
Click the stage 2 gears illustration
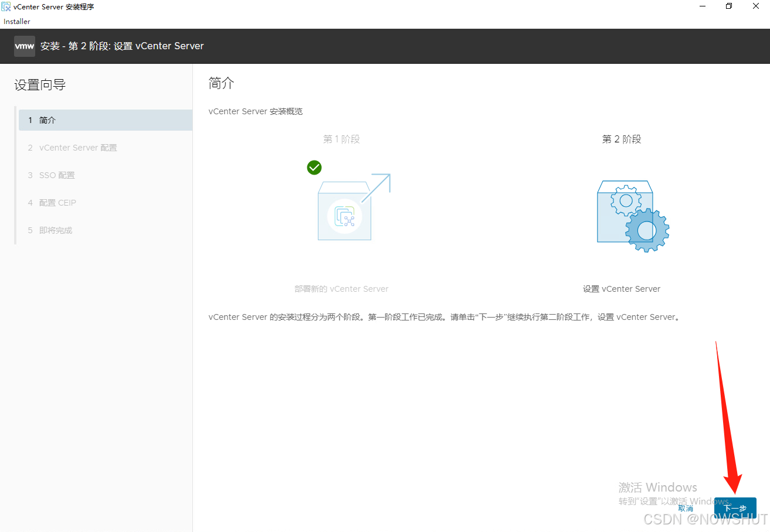[x=633, y=216]
